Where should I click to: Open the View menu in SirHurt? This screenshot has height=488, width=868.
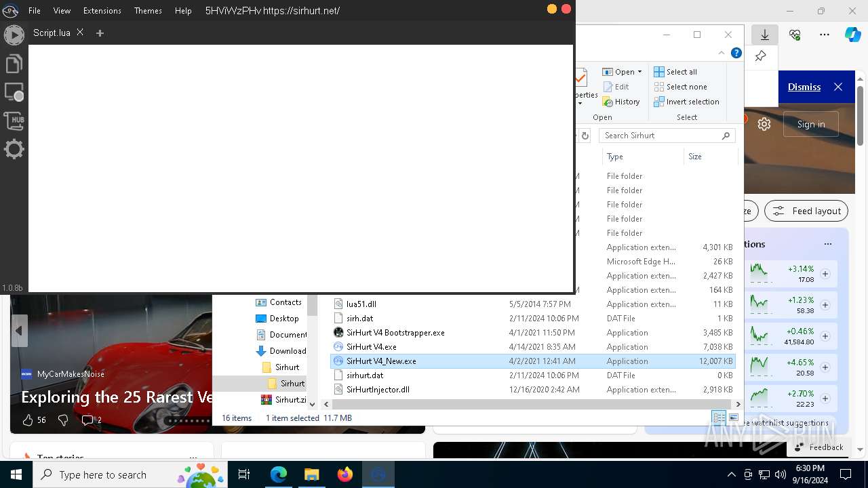click(x=62, y=11)
